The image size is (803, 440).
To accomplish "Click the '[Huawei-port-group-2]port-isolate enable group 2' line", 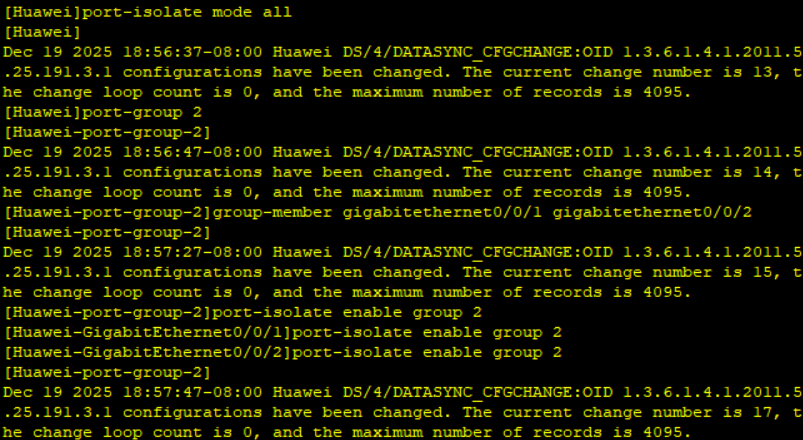I will pyautogui.click(x=243, y=312).
